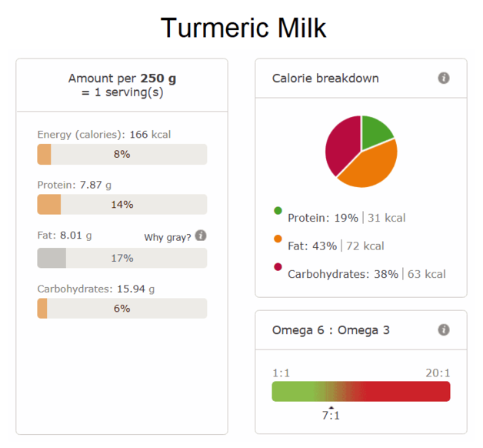Click the Energy 8% progress bar
The width and height of the screenshot is (483, 448).
coord(122,154)
